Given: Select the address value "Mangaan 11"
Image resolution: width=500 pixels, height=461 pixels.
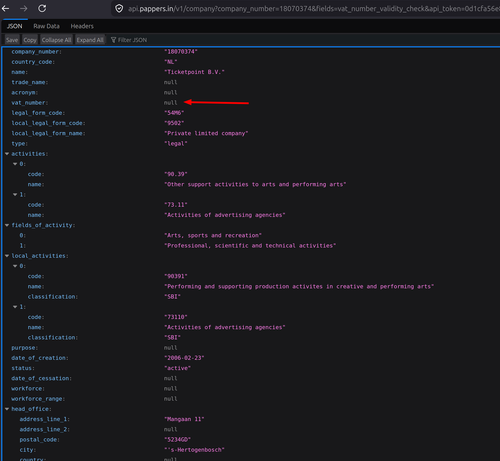Looking at the screenshot, I should [184, 419].
